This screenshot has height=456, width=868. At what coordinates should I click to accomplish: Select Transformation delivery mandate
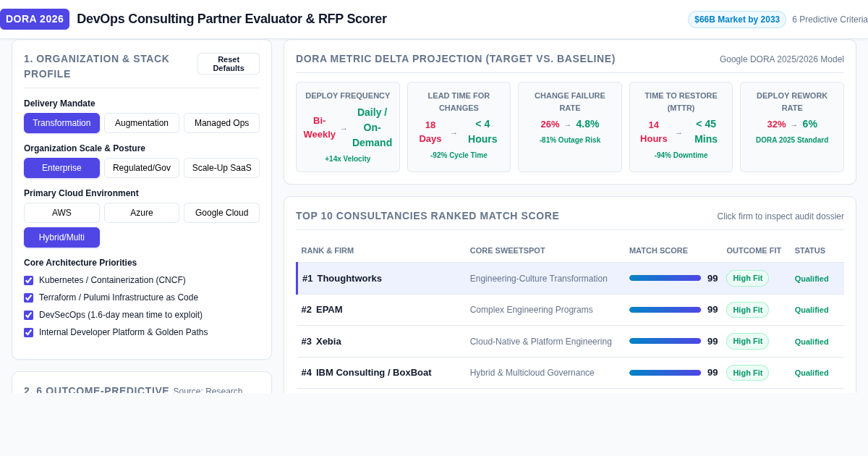point(61,123)
